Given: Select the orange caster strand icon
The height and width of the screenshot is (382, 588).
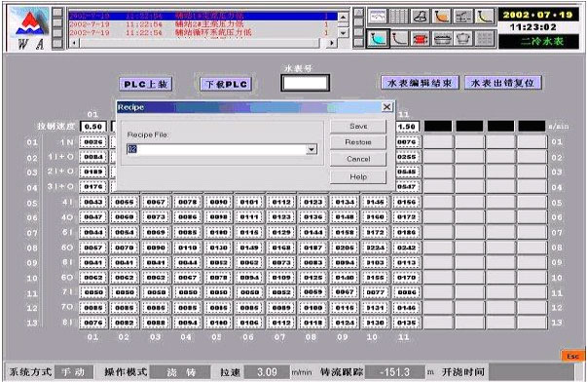Looking at the screenshot, I should [x=441, y=17].
